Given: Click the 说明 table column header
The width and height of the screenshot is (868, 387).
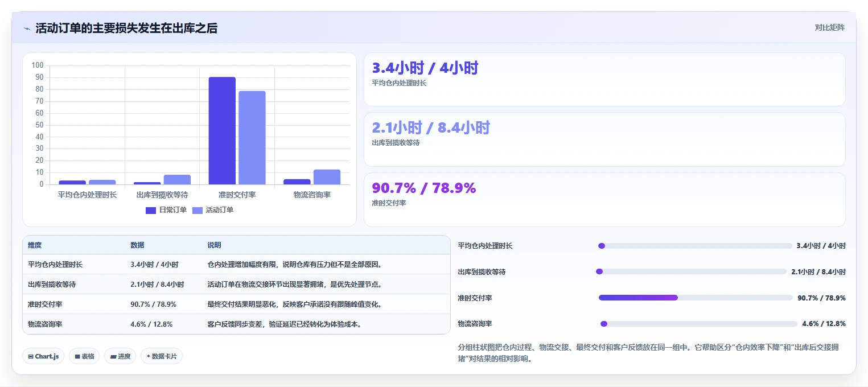Looking at the screenshot, I should click(214, 245).
